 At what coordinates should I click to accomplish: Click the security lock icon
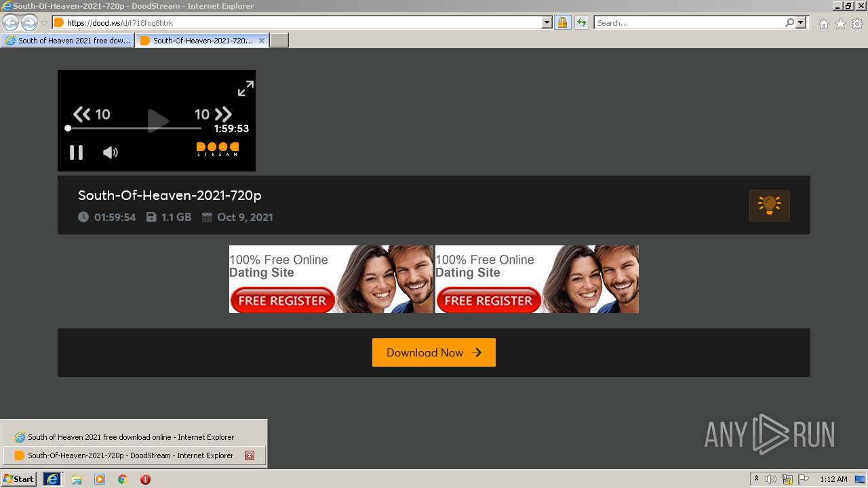(562, 22)
